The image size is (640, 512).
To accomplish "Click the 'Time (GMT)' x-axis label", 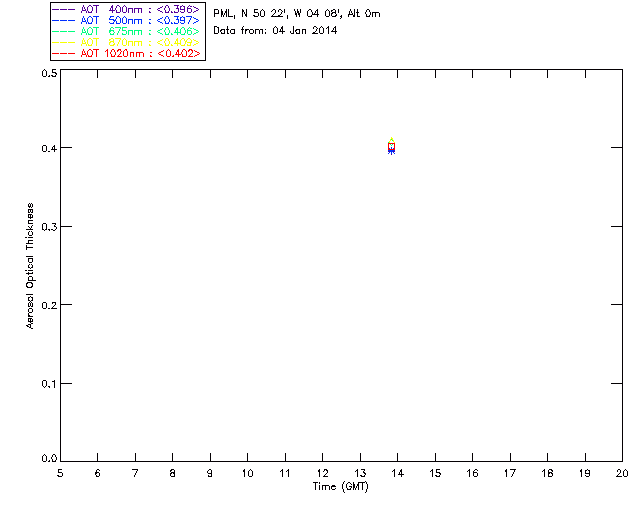I will (341, 486).
